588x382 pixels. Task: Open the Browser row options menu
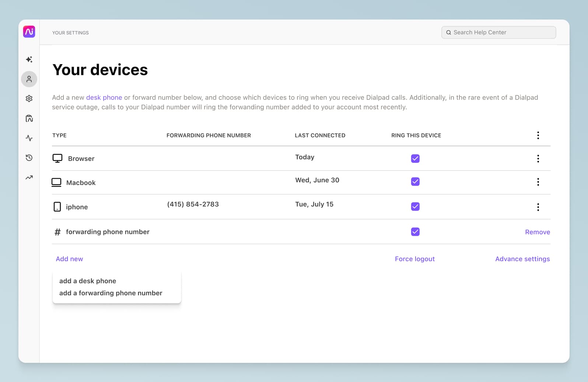pyautogui.click(x=538, y=158)
